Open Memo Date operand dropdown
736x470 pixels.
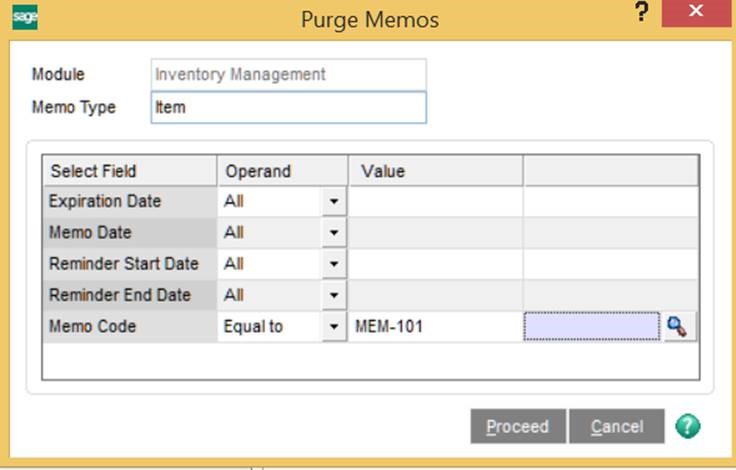pos(334,232)
